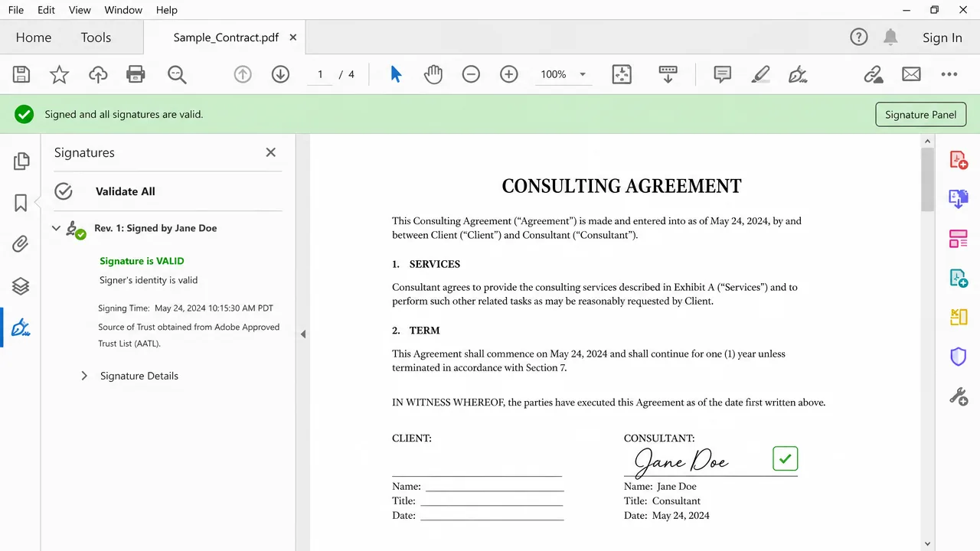980x551 pixels.
Task: Open Page Thumbnails side panel
Action: (x=21, y=161)
